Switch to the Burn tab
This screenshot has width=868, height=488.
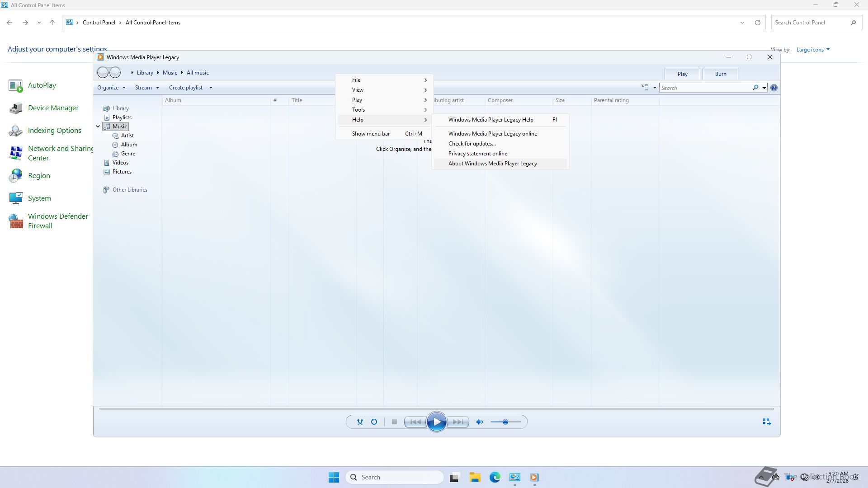tap(721, 74)
